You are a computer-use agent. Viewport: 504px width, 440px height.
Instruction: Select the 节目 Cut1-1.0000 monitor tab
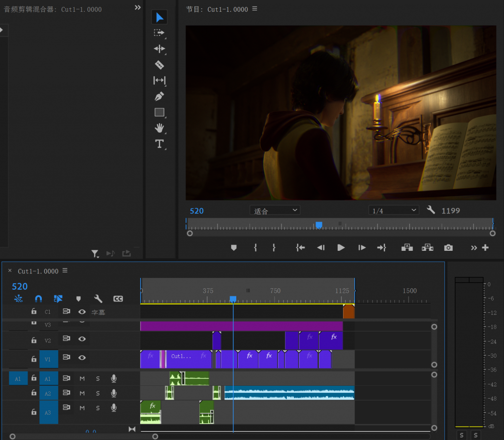pyautogui.click(x=217, y=9)
